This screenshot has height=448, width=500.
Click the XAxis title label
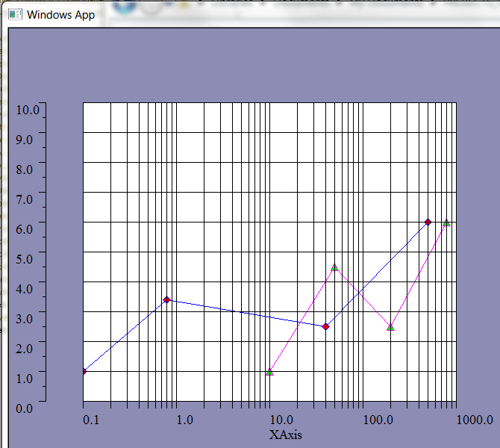click(286, 435)
